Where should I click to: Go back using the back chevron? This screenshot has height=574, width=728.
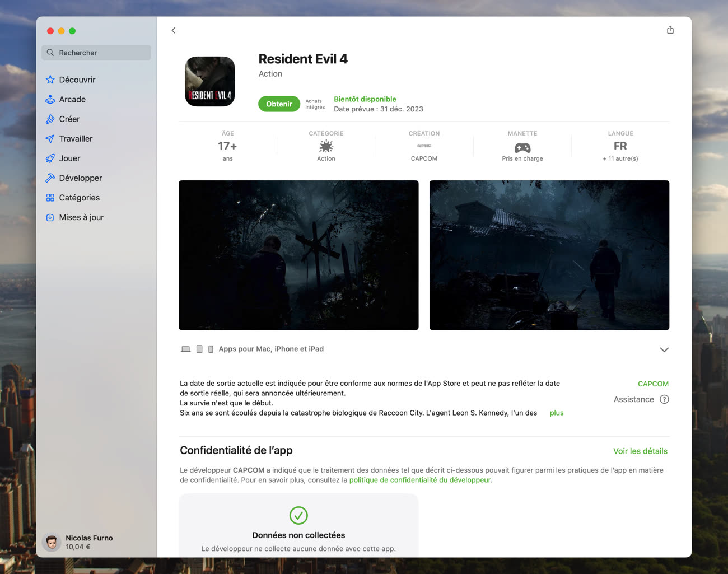tap(174, 30)
